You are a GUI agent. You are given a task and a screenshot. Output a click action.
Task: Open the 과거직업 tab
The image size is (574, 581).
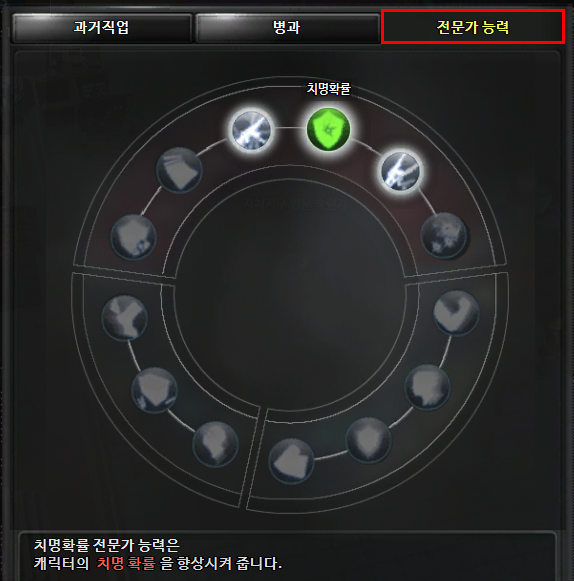tap(102, 28)
